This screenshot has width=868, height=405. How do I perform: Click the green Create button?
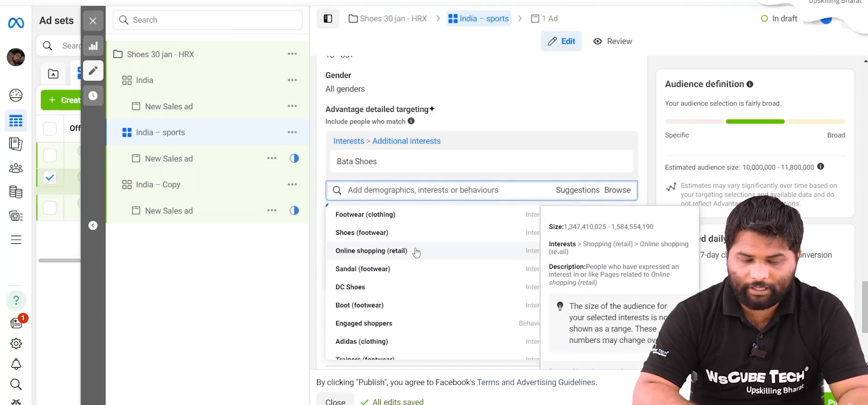tap(61, 100)
